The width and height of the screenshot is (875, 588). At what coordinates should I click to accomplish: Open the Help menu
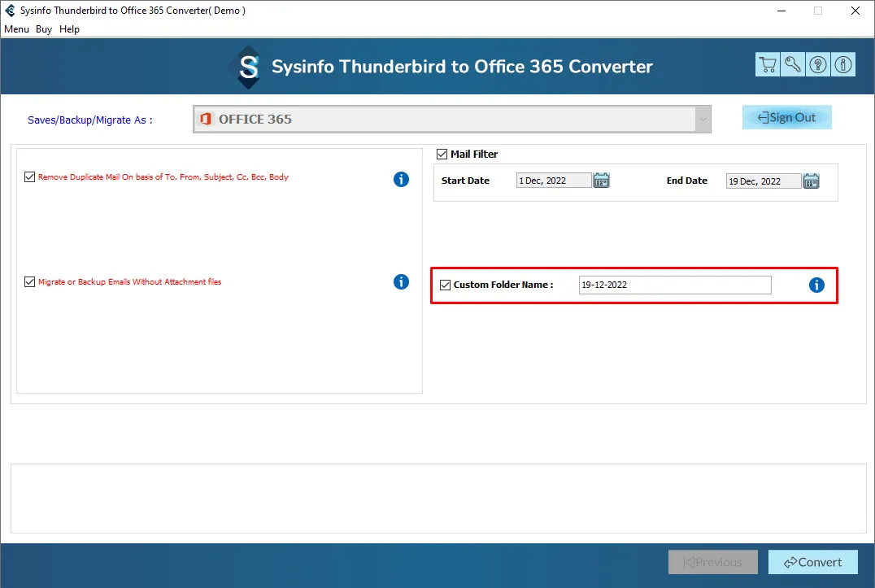pos(70,29)
